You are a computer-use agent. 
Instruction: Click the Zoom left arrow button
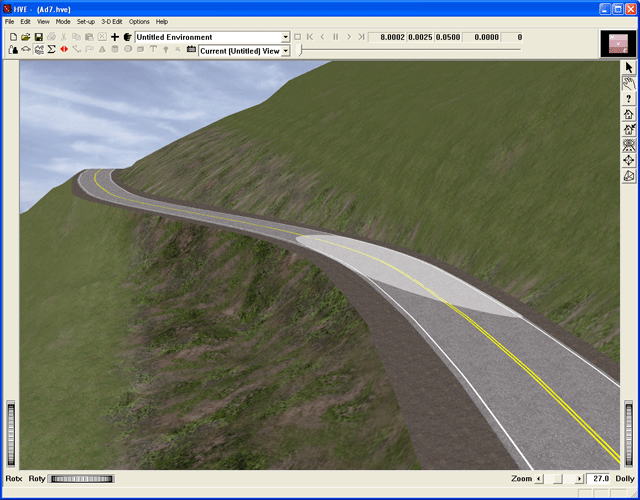[540, 479]
